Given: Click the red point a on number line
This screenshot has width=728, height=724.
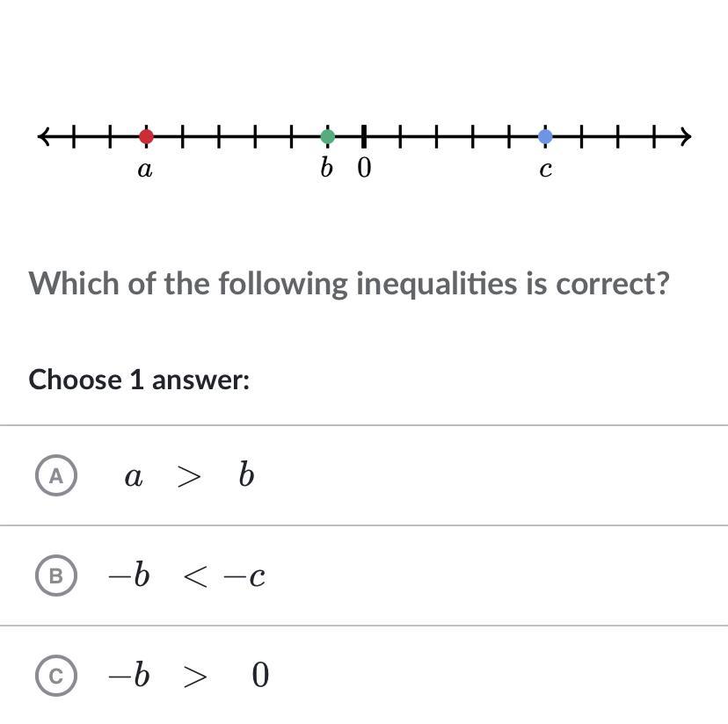Looking at the screenshot, I should [x=146, y=136].
